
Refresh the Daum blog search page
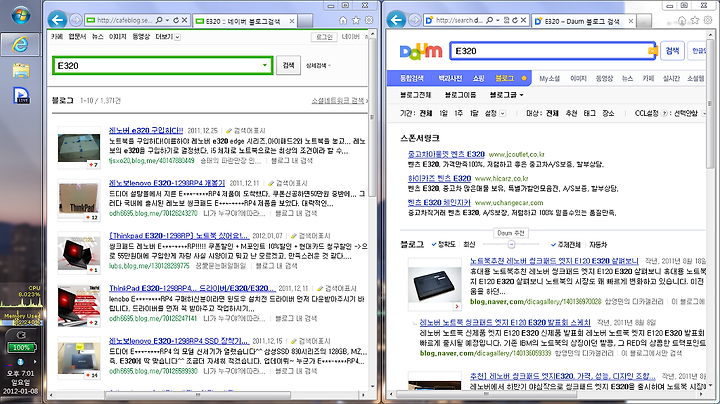(x=515, y=20)
